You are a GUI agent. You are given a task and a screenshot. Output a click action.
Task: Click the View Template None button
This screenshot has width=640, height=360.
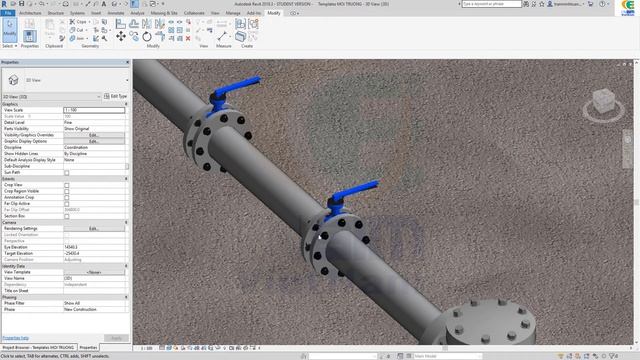(94, 272)
